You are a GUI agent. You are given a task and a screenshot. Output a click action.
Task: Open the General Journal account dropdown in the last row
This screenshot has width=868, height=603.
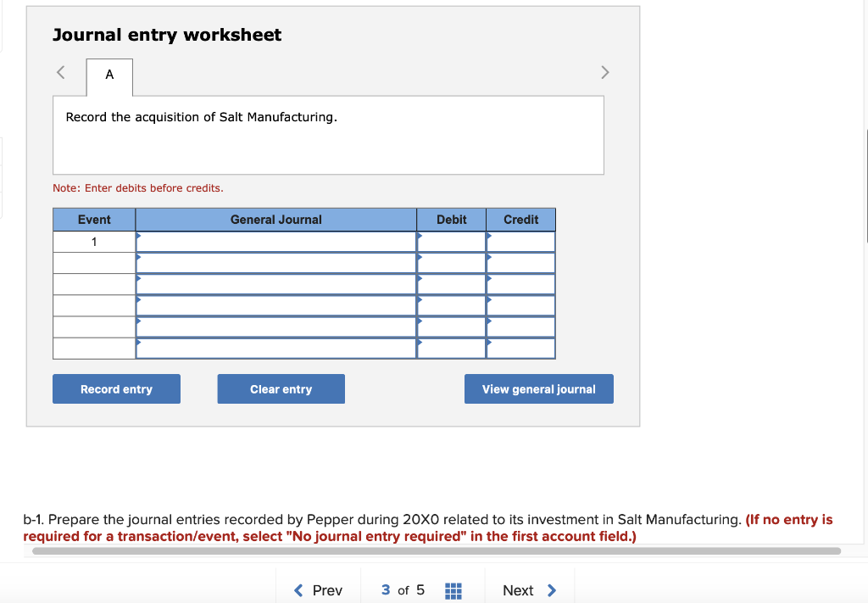point(275,349)
